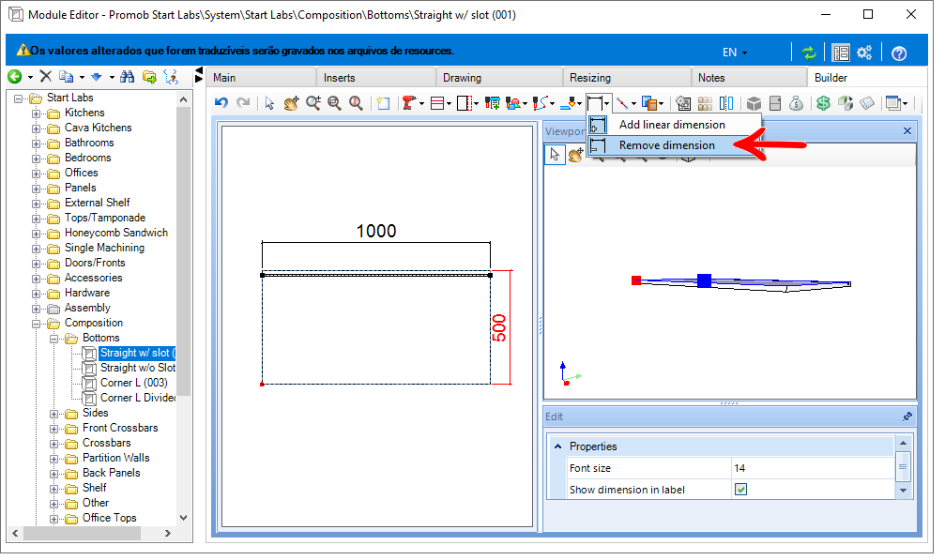
Task: Click the gears settings icon in the blue header
Action: coord(865,53)
